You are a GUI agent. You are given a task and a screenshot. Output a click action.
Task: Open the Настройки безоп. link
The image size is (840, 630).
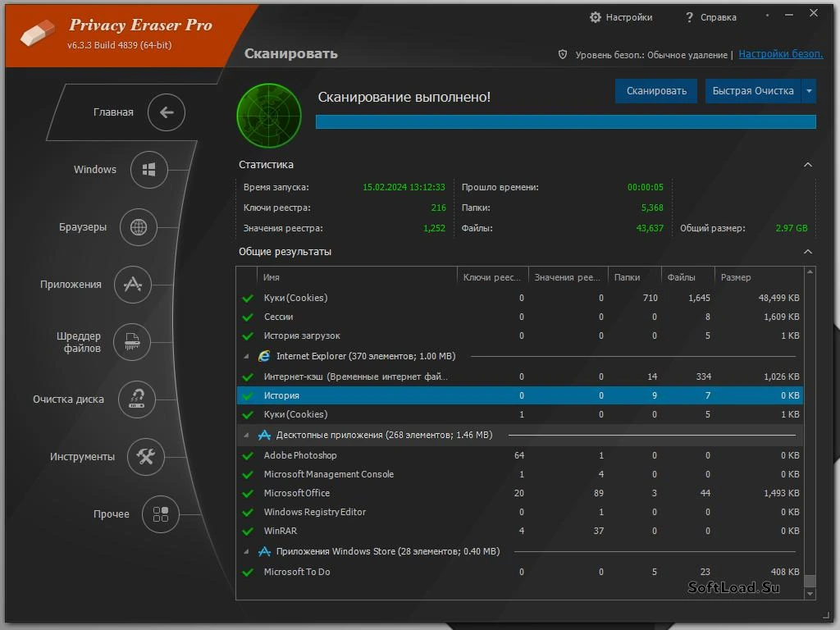click(781, 54)
